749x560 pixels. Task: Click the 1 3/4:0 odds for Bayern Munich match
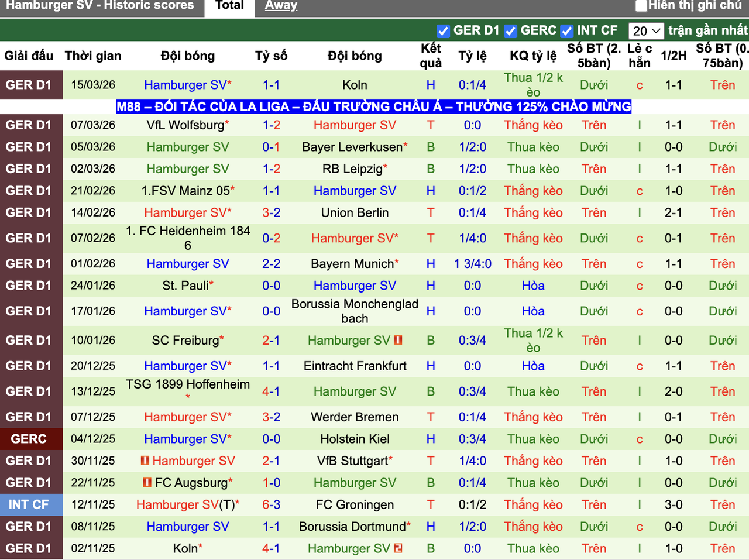pyautogui.click(x=473, y=264)
